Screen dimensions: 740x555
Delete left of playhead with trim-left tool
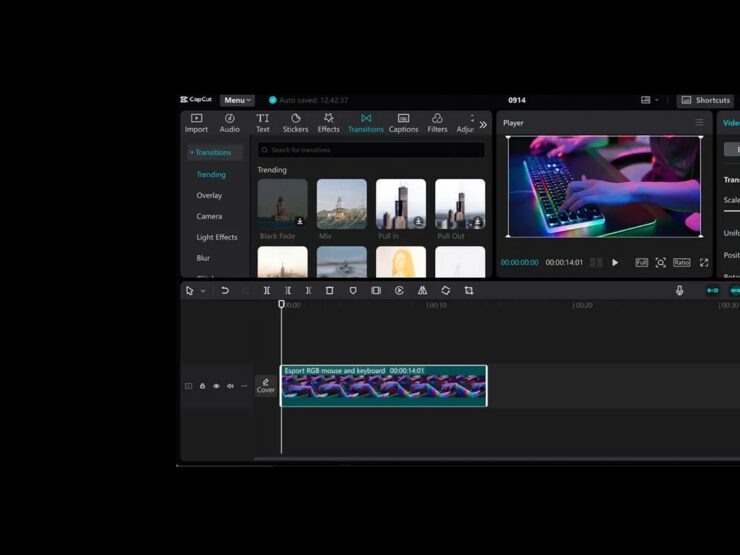288,291
